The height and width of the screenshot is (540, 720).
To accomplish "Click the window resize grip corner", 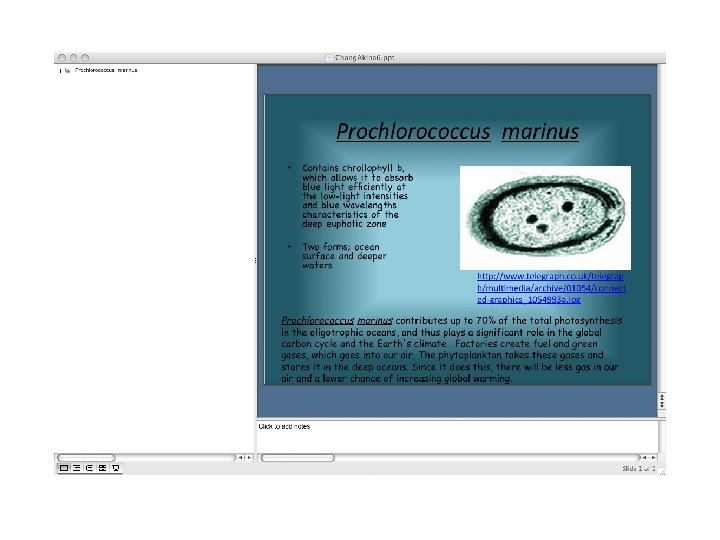I will (662, 472).
